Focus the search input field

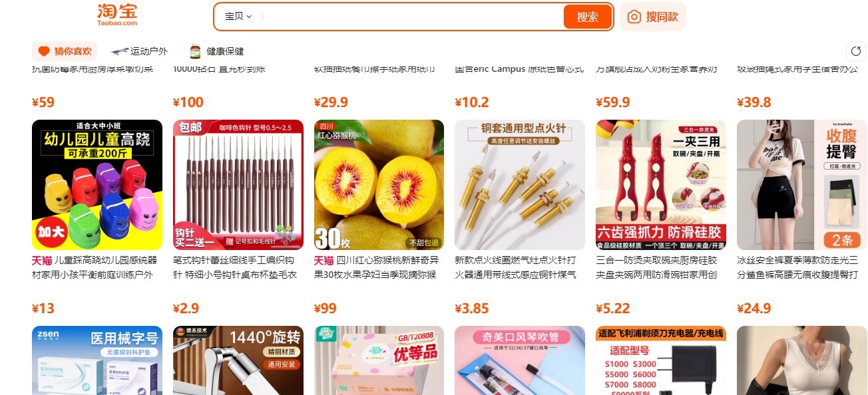pos(411,17)
